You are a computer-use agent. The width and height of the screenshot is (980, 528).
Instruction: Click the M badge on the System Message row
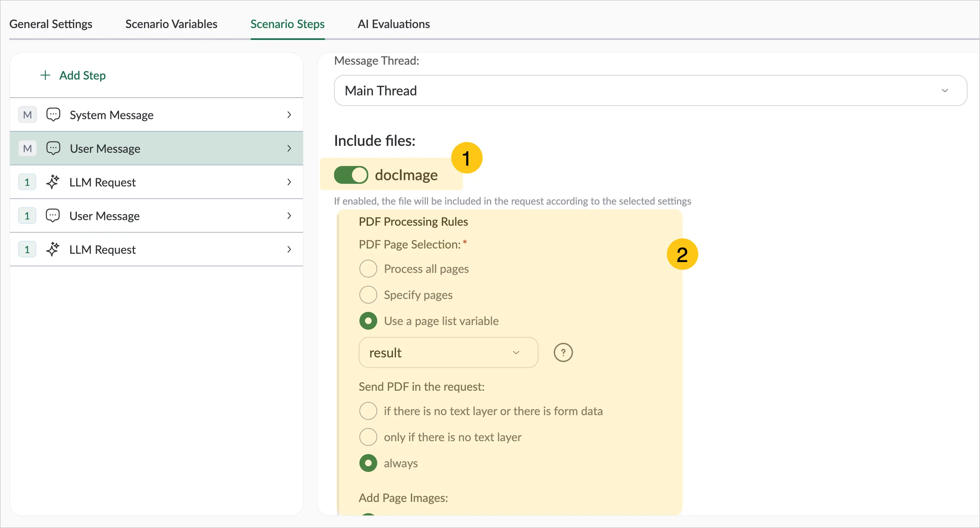point(27,115)
